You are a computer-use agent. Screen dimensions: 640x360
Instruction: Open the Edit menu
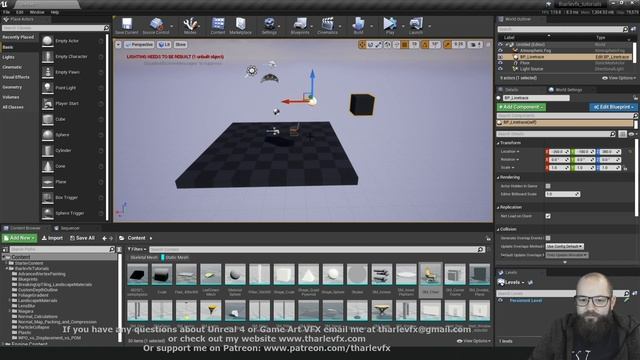click(x=19, y=12)
